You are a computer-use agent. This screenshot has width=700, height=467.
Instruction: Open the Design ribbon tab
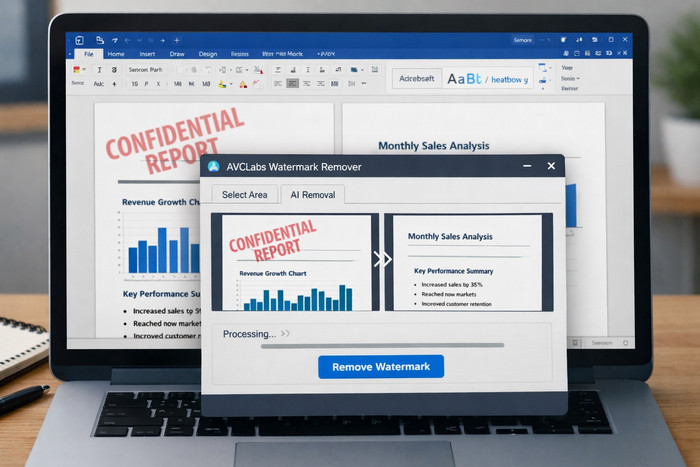click(208, 53)
